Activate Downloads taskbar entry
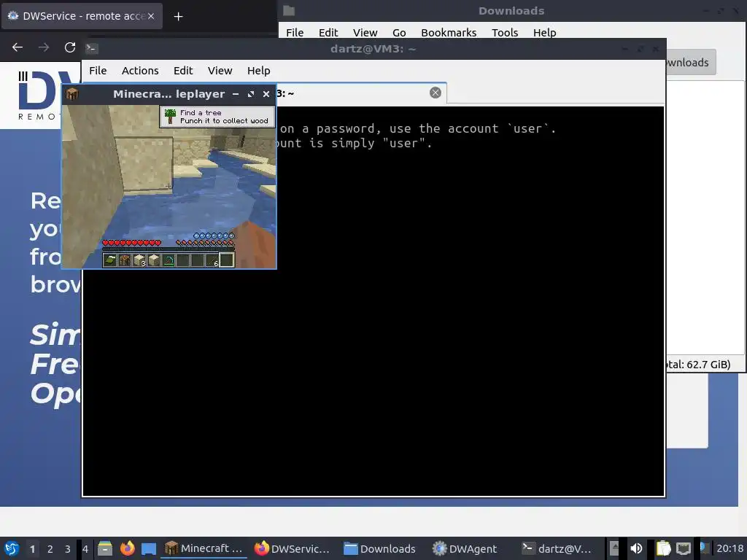Image resolution: width=747 pixels, height=560 pixels. click(380, 549)
